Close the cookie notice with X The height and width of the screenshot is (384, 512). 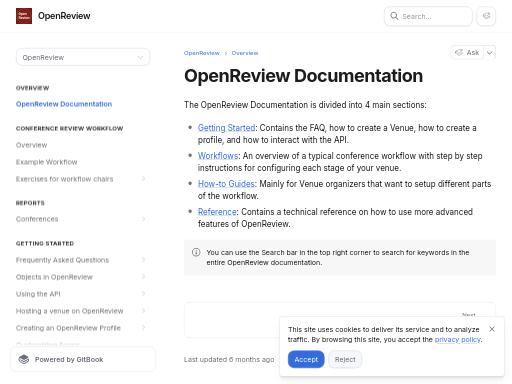click(x=492, y=329)
